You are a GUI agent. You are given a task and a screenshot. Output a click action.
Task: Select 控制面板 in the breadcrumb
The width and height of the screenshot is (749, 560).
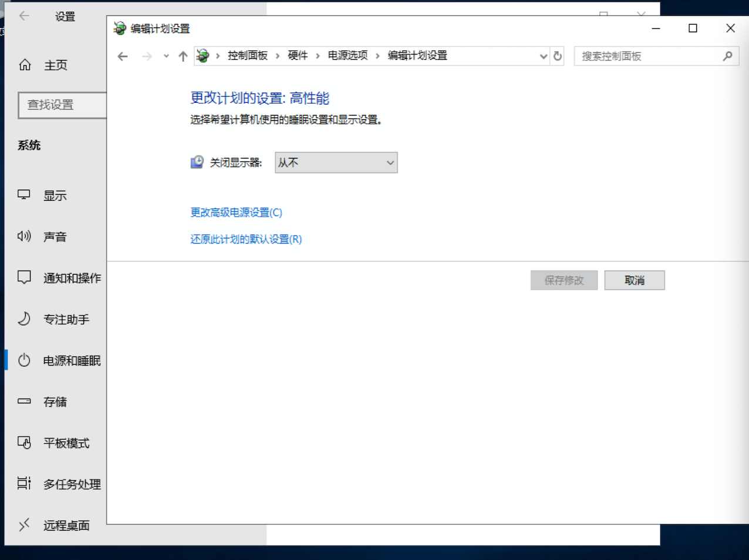[248, 56]
